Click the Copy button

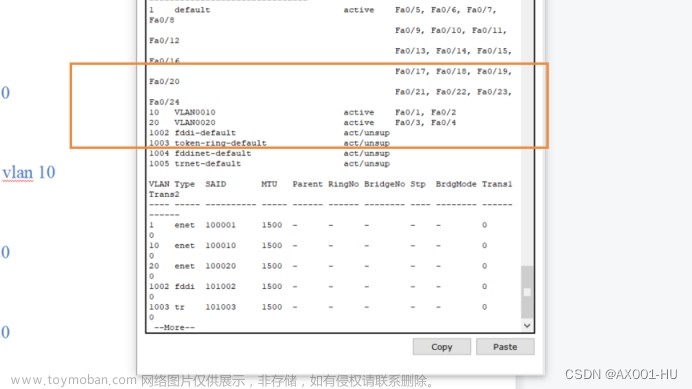(442, 347)
